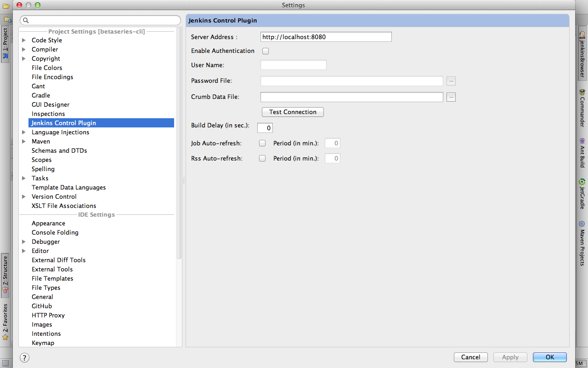Toggle Rss Auto-refresh checkbox
Image resolution: width=588 pixels, height=368 pixels.
[x=262, y=158]
